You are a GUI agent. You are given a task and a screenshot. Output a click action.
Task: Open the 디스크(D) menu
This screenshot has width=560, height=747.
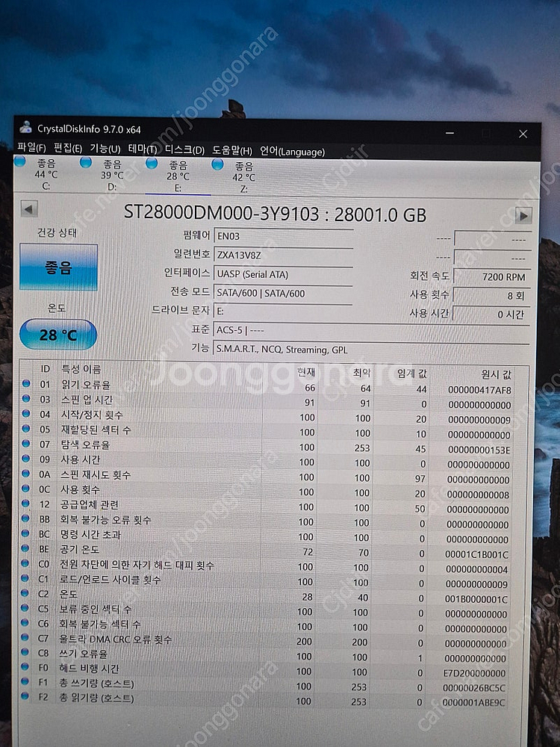pos(184,150)
